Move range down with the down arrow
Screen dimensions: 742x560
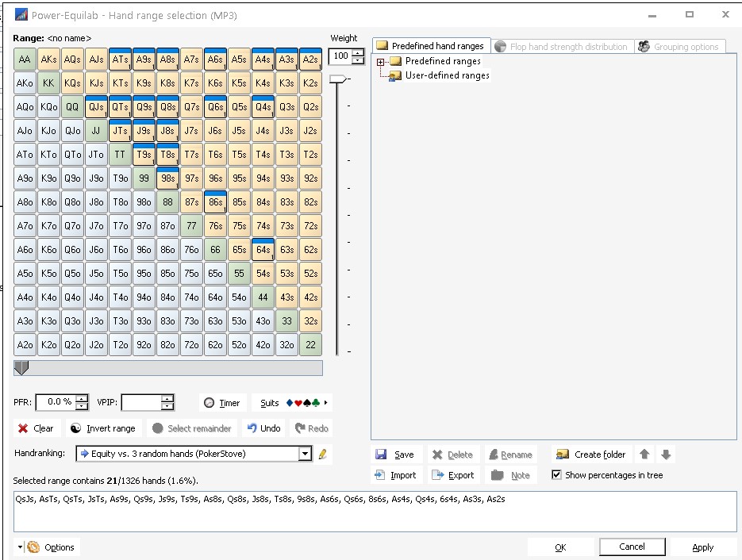pos(666,454)
